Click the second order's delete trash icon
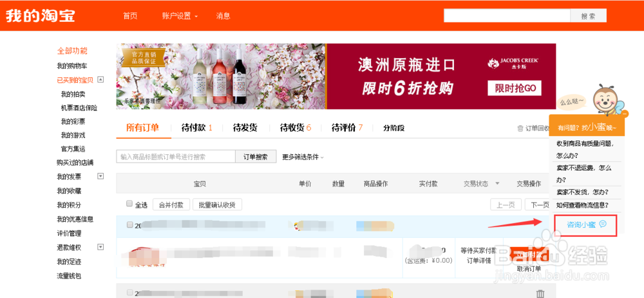This screenshot has width=644, height=298. tap(540, 294)
